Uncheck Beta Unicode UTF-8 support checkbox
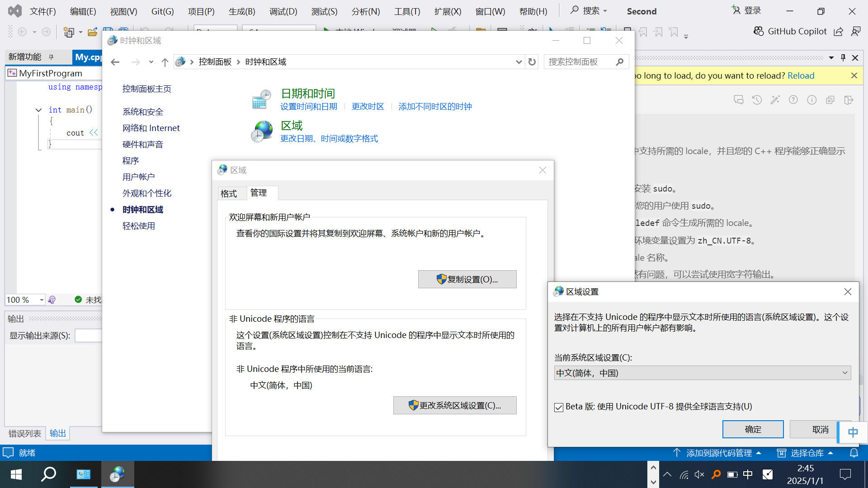Image resolution: width=868 pixels, height=488 pixels. [559, 407]
